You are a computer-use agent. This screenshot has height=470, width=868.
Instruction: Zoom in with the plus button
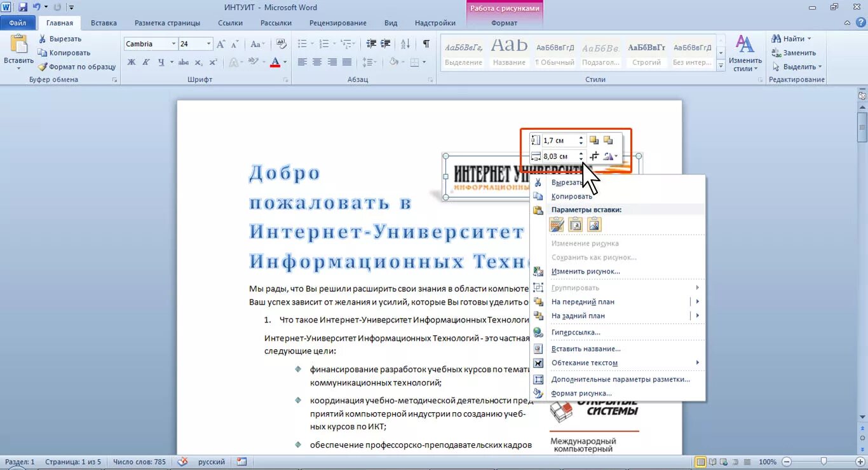(860, 462)
